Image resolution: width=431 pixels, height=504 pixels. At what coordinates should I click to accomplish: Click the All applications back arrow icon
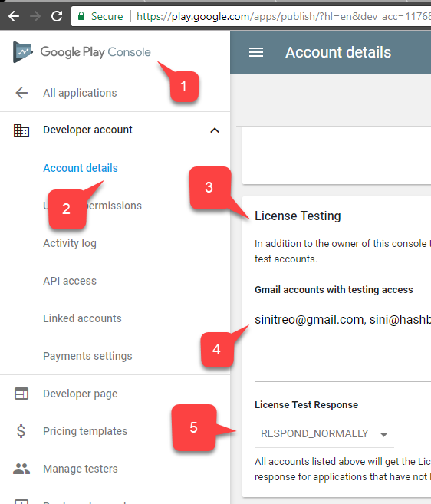coord(21,93)
